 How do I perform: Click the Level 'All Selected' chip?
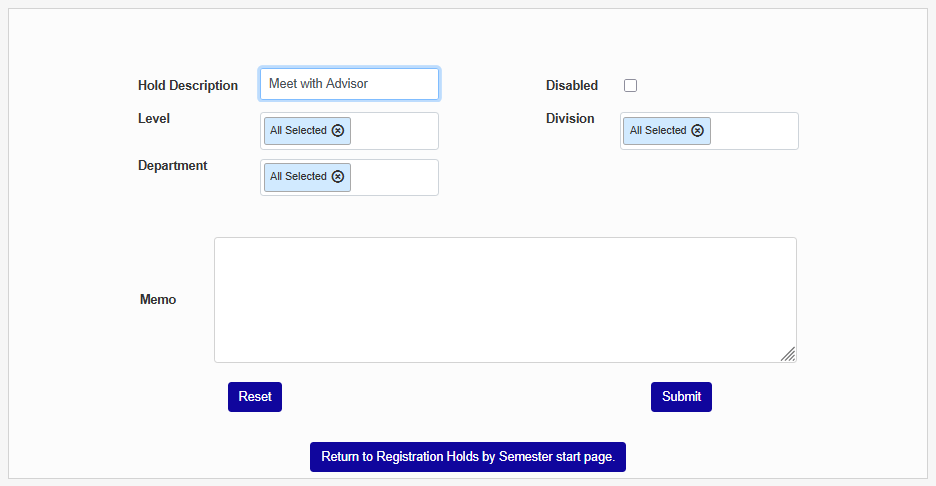pyautogui.click(x=298, y=130)
